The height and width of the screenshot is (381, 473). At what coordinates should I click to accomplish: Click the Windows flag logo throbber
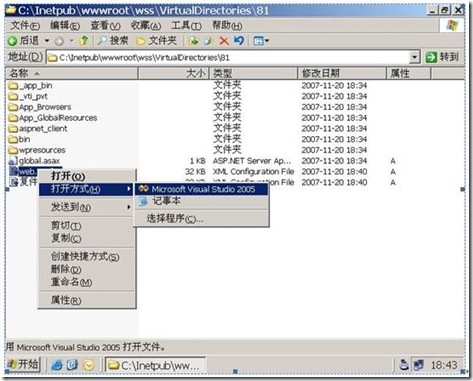point(452,25)
